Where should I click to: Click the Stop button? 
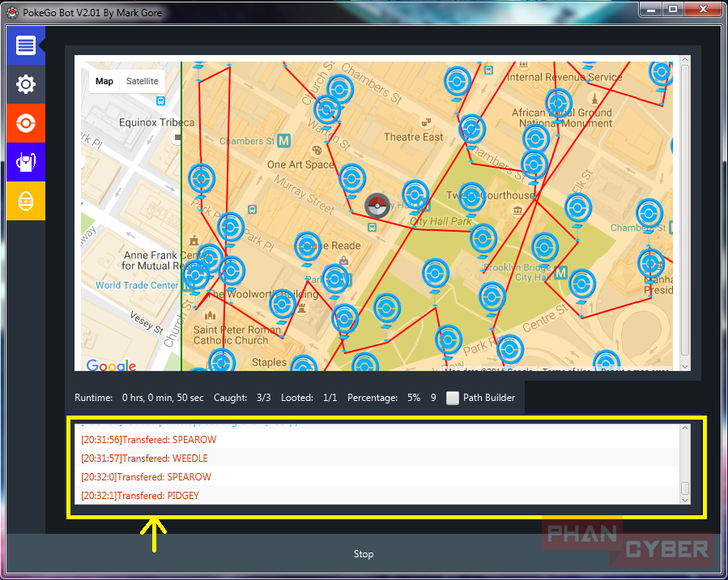click(364, 554)
